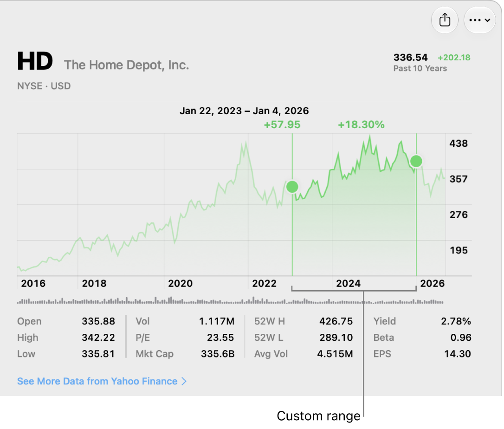This screenshot has height=429, width=504.
Task: Click the Avg Vol label
Action: pos(271,354)
